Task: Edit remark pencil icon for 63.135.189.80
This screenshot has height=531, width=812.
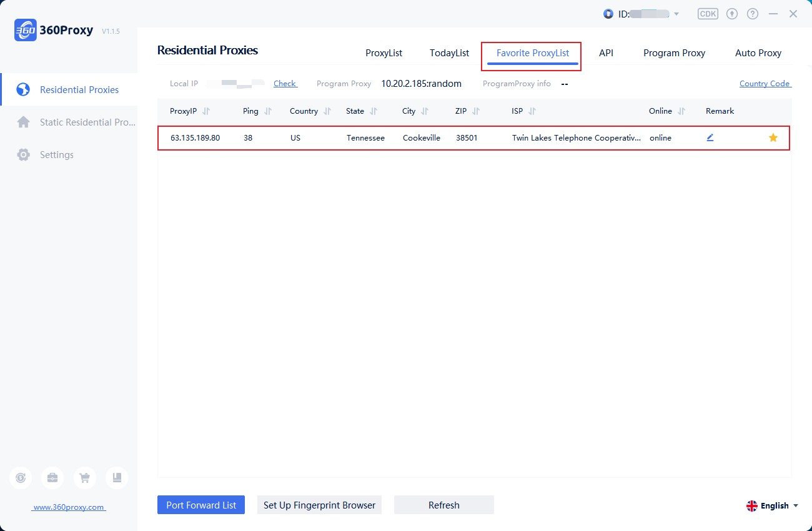Action: 710,137
